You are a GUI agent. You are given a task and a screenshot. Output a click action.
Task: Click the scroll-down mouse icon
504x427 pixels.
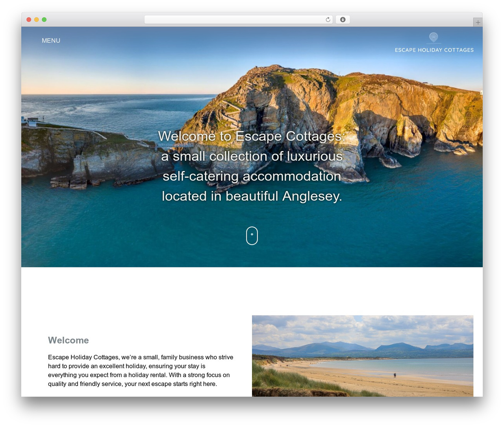click(252, 236)
